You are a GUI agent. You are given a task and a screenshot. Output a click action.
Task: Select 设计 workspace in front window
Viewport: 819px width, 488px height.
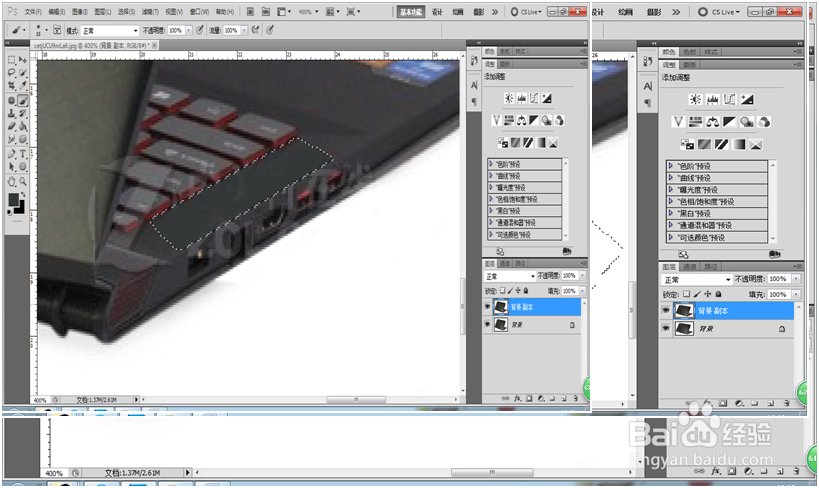pos(437,11)
